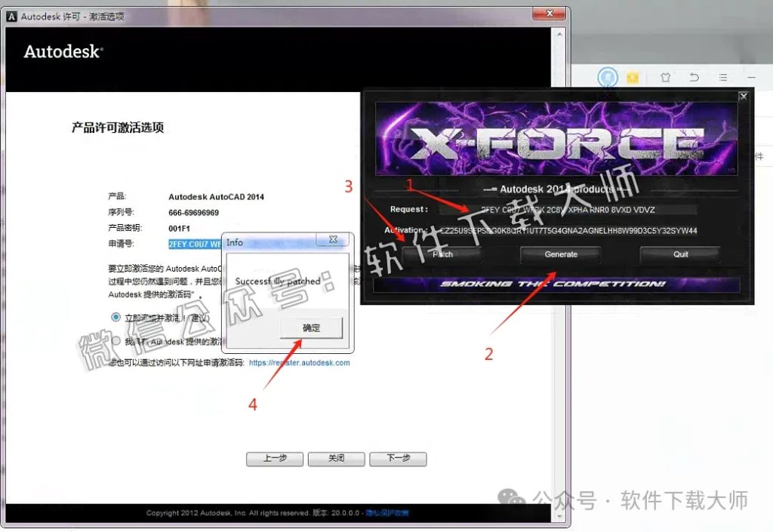This screenshot has height=532, width=773.
Task: Click the Request code field in the keygen
Action: coord(566,209)
